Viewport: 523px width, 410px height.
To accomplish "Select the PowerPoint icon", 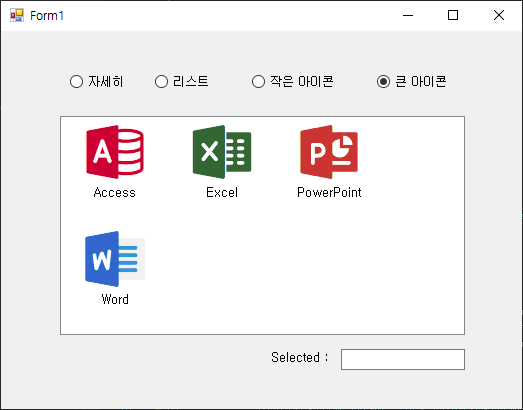I will tap(329, 152).
